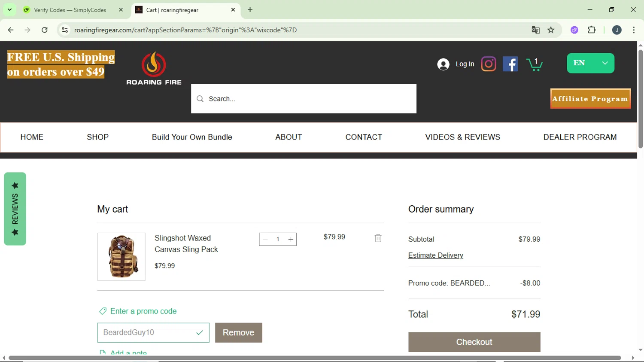Click the Affiliate Program button
The width and height of the screenshot is (644, 362).
point(590,99)
